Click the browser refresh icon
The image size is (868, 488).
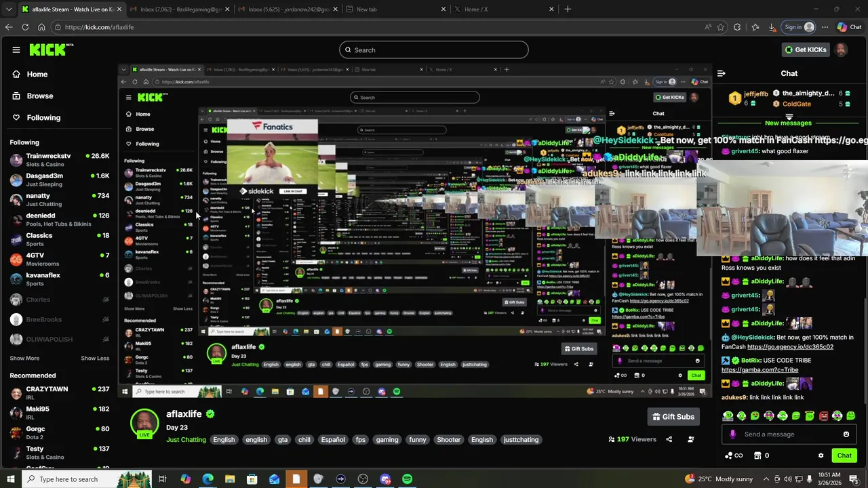click(25, 27)
